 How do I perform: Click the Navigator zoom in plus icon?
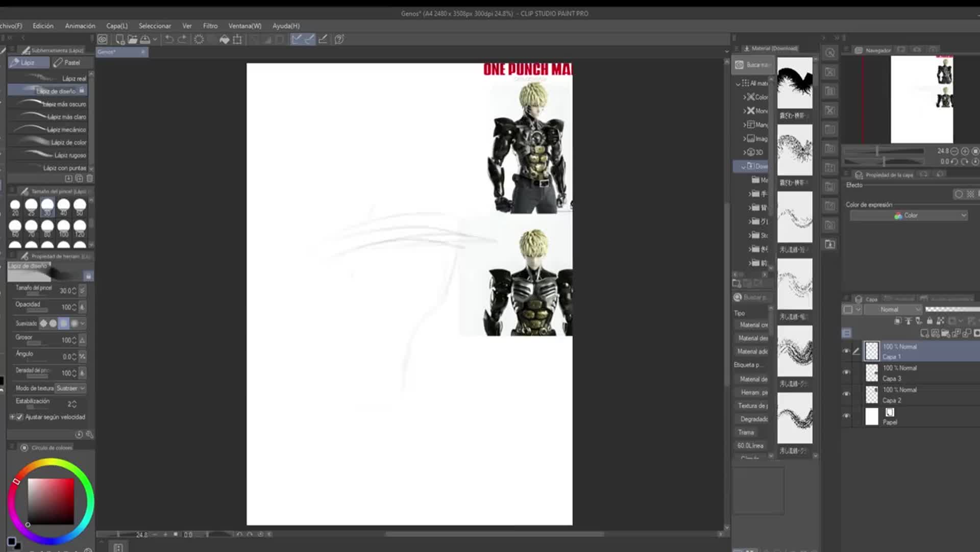(x=965, y=151)
